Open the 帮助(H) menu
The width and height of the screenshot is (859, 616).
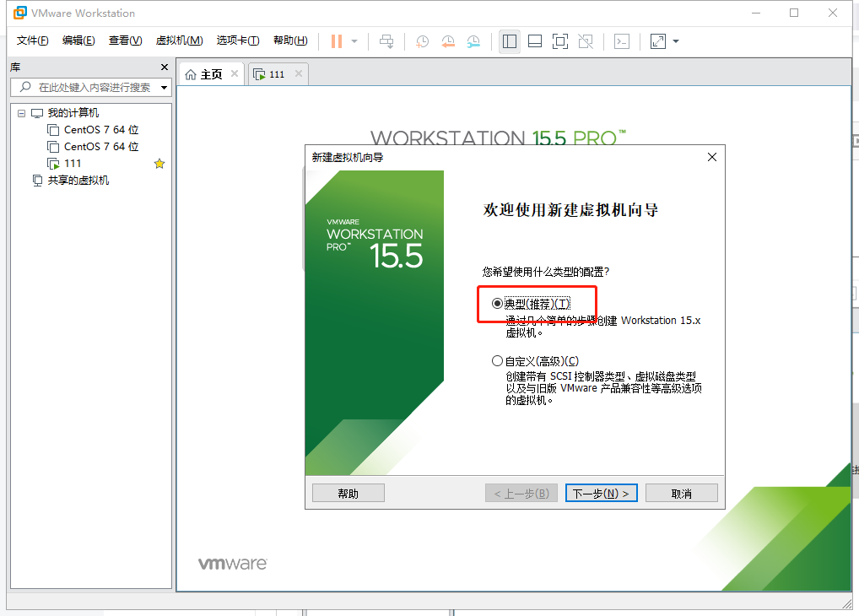pyautogui.click(x=290, y=41)
